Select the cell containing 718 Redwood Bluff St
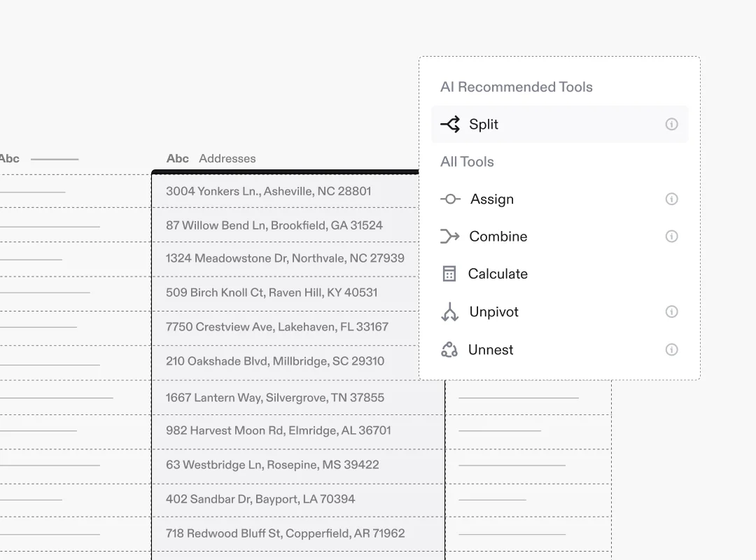 click(x=285, y=533)
